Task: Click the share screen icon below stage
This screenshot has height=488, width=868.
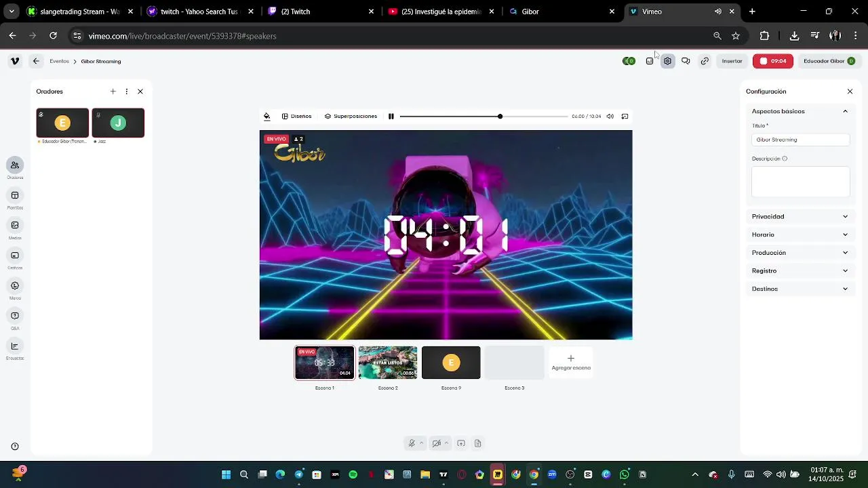Action: coord(461,443)
